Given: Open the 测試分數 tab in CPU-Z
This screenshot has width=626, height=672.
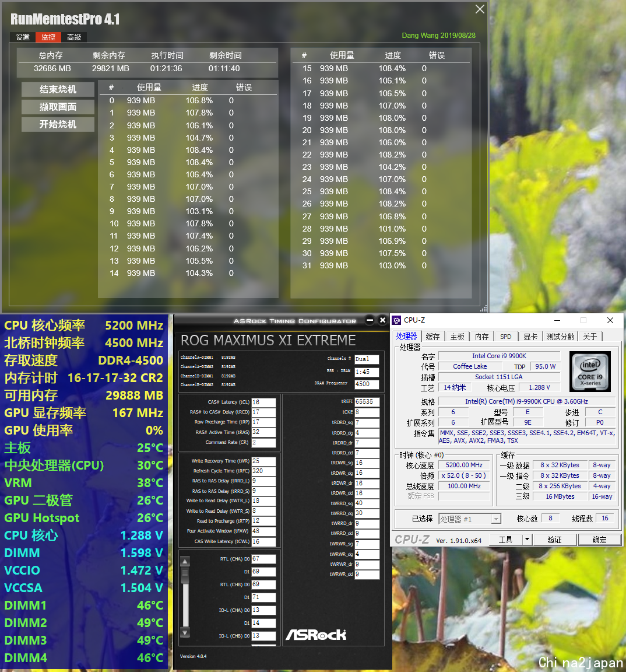Looking at the screenshot, I should click(x=560, y=337).
